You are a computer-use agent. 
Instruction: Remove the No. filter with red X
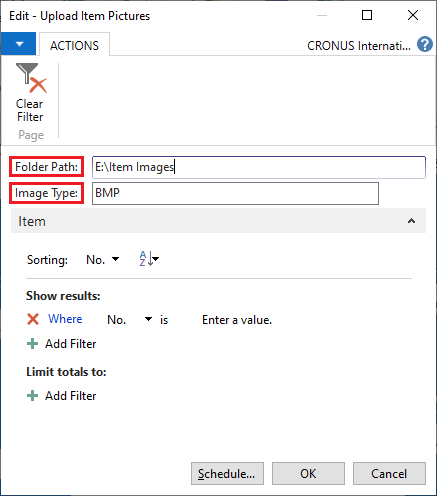tap(33, 319)
